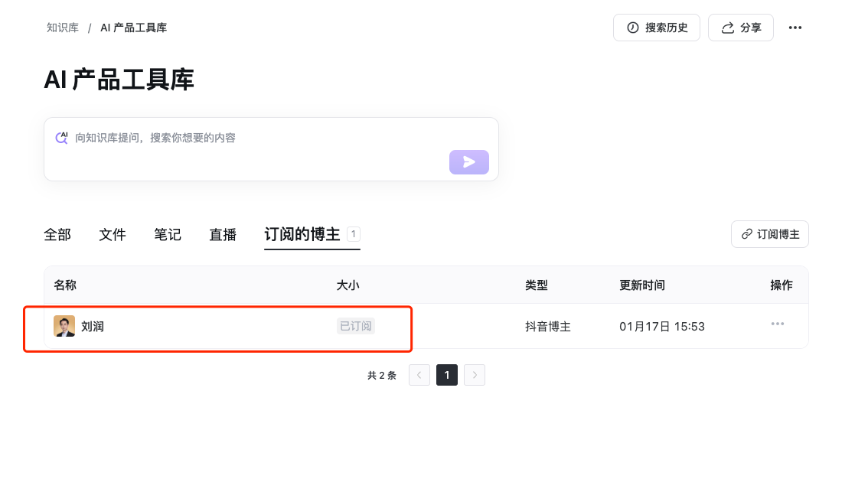Select page 1 in pagination
The image size is (868, 479).
pyautogui.click(x=447, y=375)
